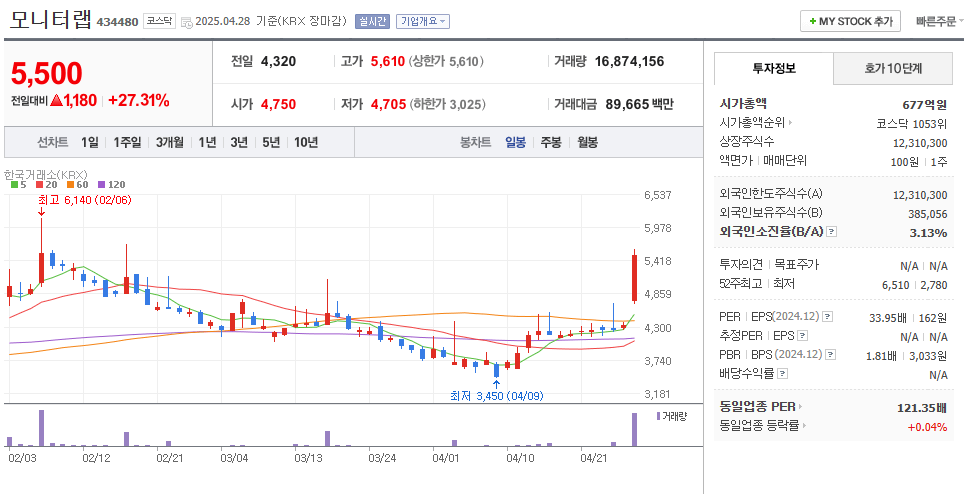Click the 고가 value 5,610
Viewport: 968px width, 494px height.
[388, 61]
